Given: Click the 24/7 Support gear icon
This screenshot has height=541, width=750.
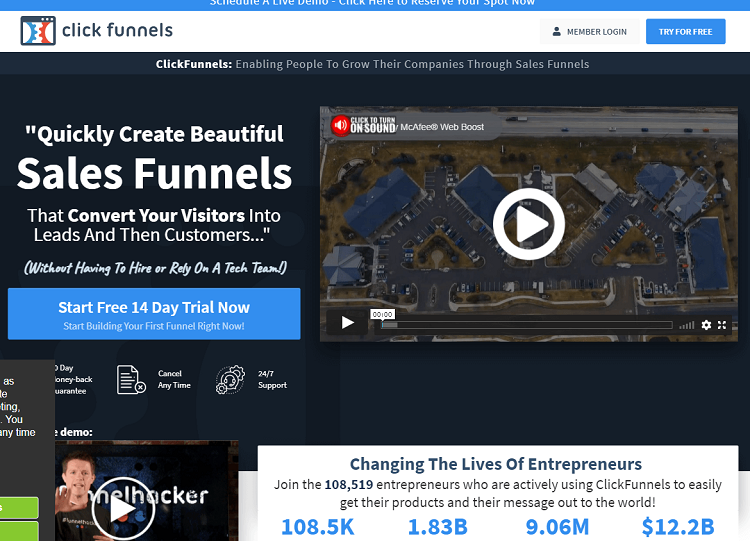Looking at the screenshot, I should click(x=230, y=380).
